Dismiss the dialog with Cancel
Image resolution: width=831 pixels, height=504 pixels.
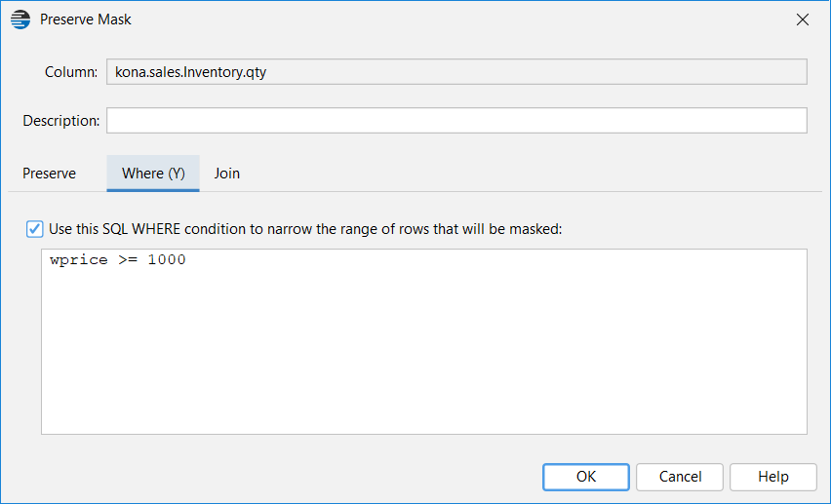coord(680,477)
